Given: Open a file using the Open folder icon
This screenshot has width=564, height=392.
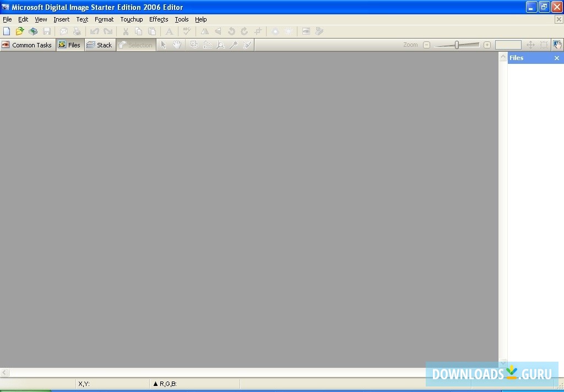Looking at the screenshot, I should (20, 31).
